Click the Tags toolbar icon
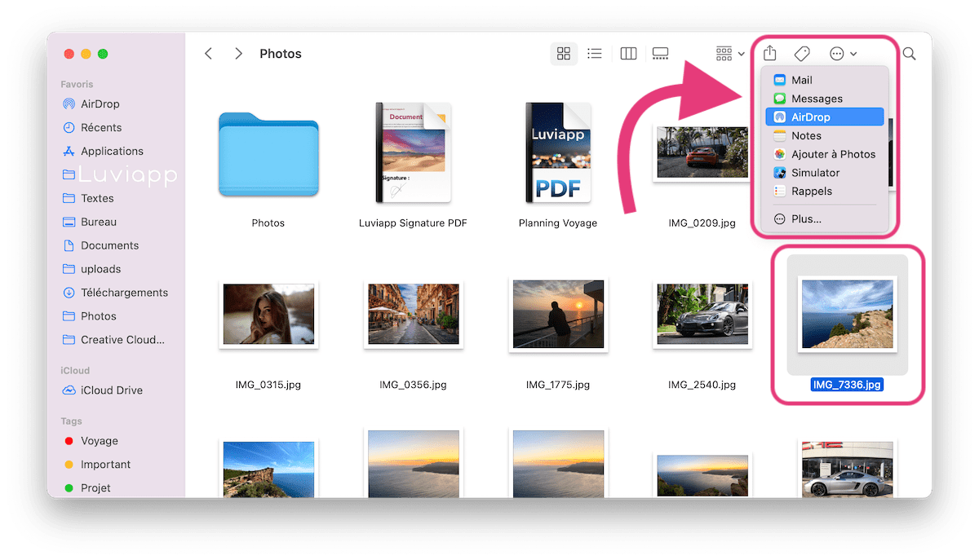The width and height of the screenshot is (979, 560). (802, 54)
